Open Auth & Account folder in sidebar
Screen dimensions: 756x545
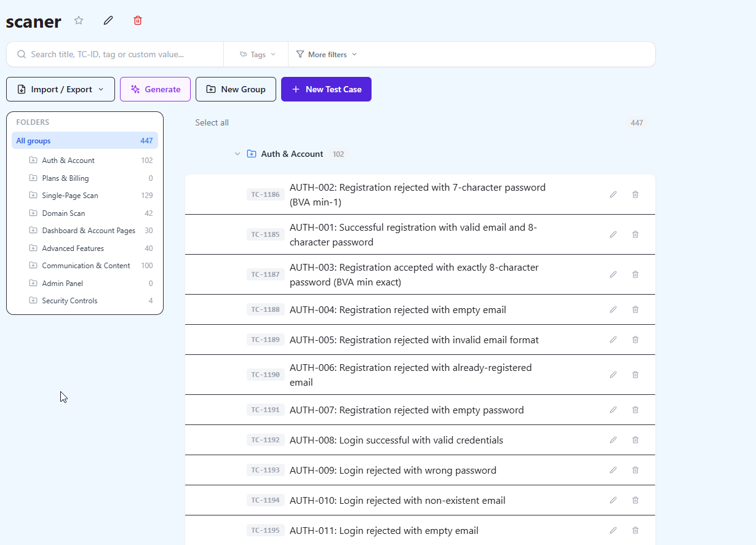91,161
